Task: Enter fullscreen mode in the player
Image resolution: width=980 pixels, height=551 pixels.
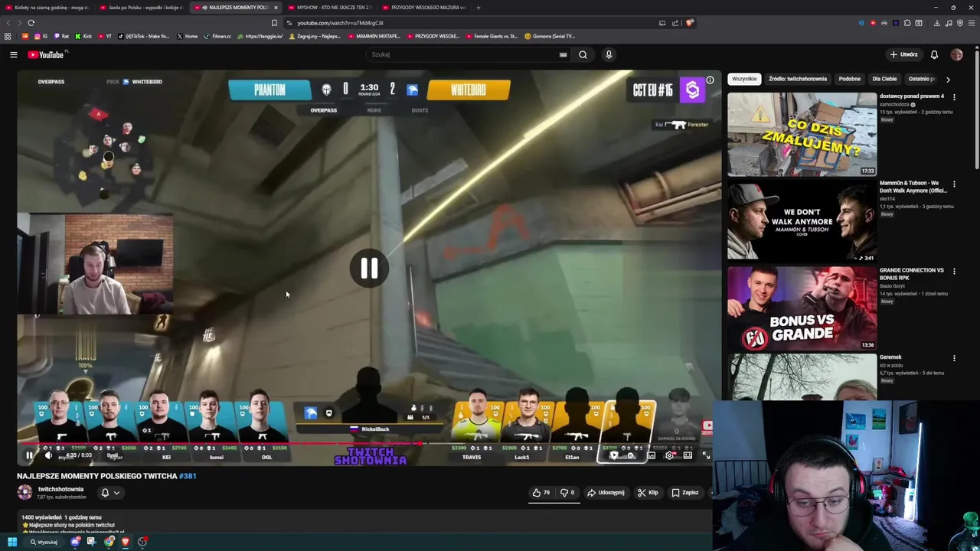Action: tap(706, 455)
